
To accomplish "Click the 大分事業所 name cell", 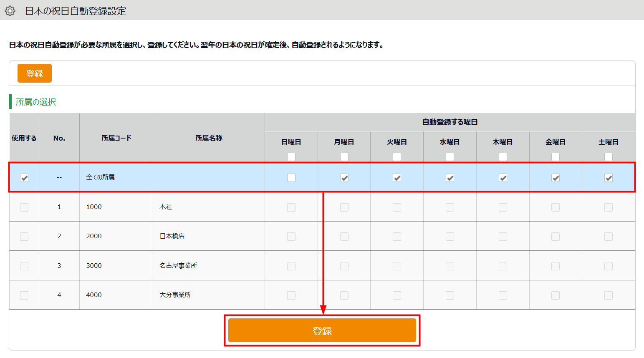I will 175,295.
